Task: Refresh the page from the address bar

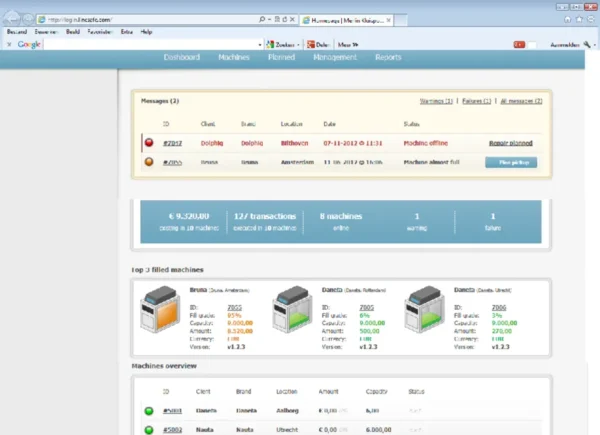Action: point(285,19)
